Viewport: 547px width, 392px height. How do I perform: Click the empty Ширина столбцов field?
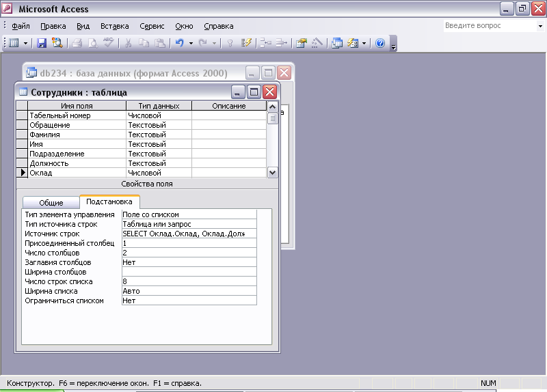tap(189, 272)
